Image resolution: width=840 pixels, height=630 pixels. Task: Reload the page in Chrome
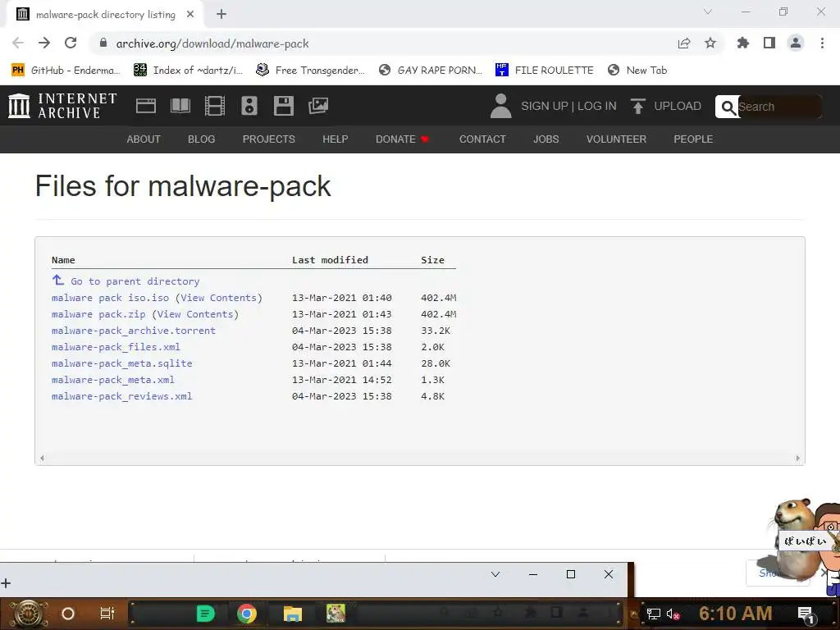coord(71,43)
